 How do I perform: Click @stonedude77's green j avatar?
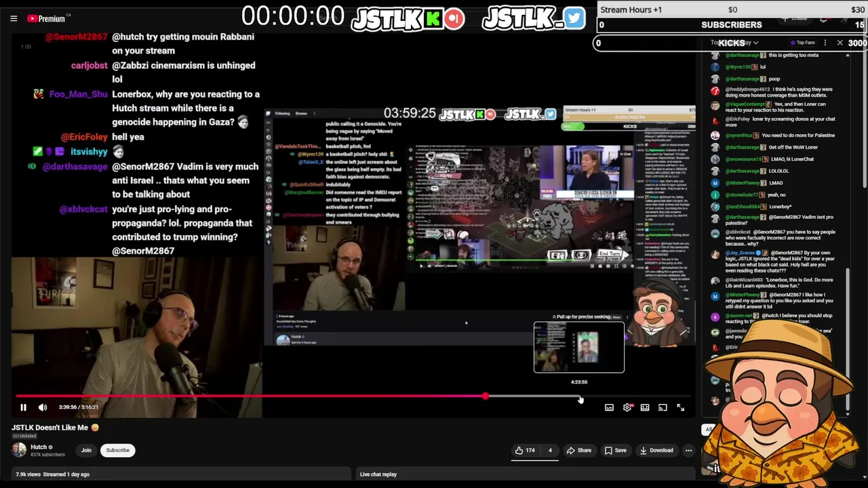[715, 195]
